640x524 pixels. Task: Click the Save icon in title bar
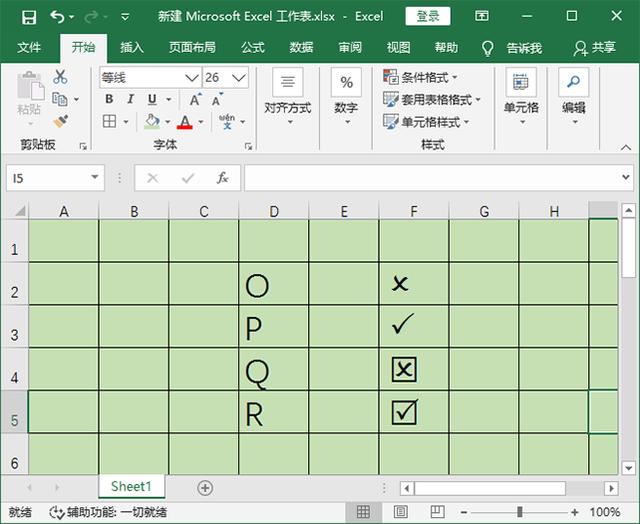point(29,17)
